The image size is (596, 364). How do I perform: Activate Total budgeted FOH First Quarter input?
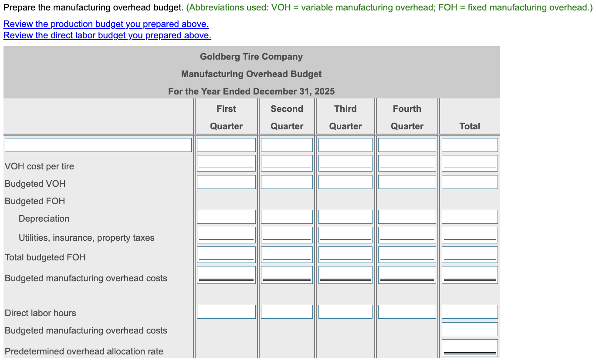pos(226,254)
